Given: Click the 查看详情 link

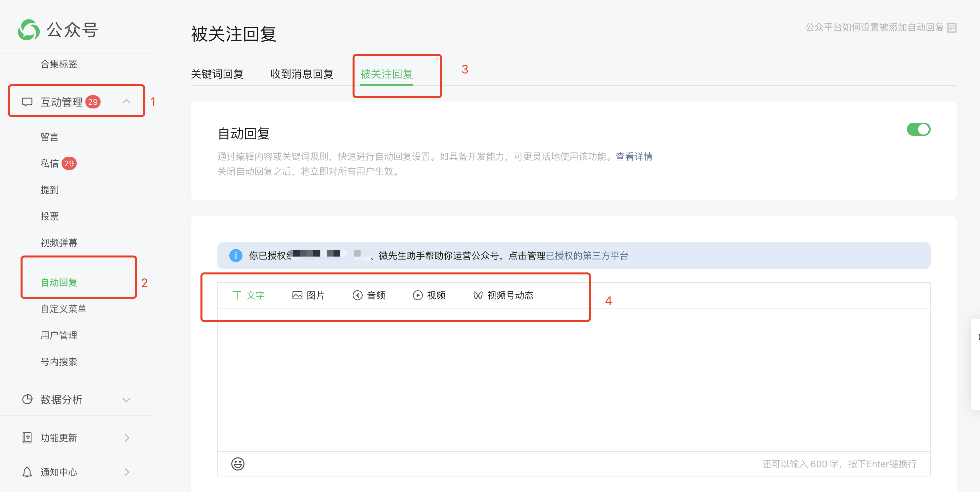Looking at the screenshot, I should pos(634,156).
